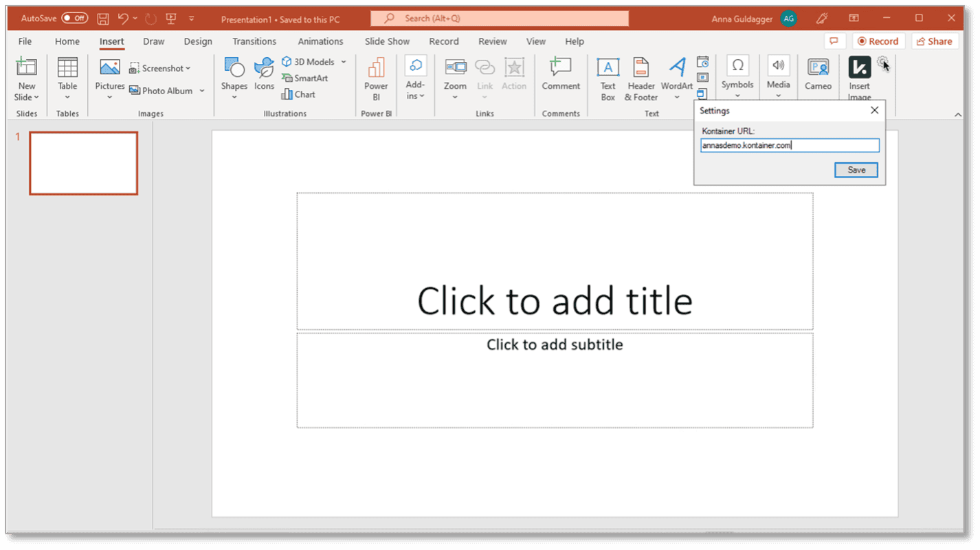Open the Share options
980x550 pixels.
point(935,41)
